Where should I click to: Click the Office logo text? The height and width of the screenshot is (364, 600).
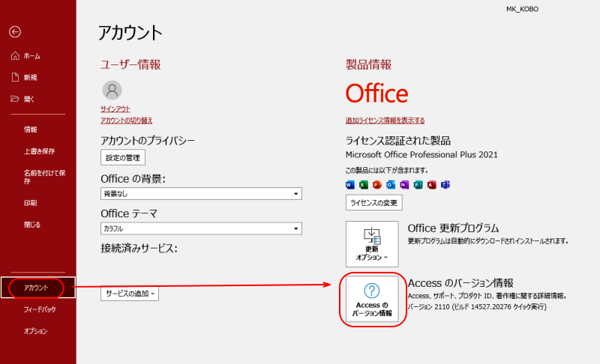377,94
